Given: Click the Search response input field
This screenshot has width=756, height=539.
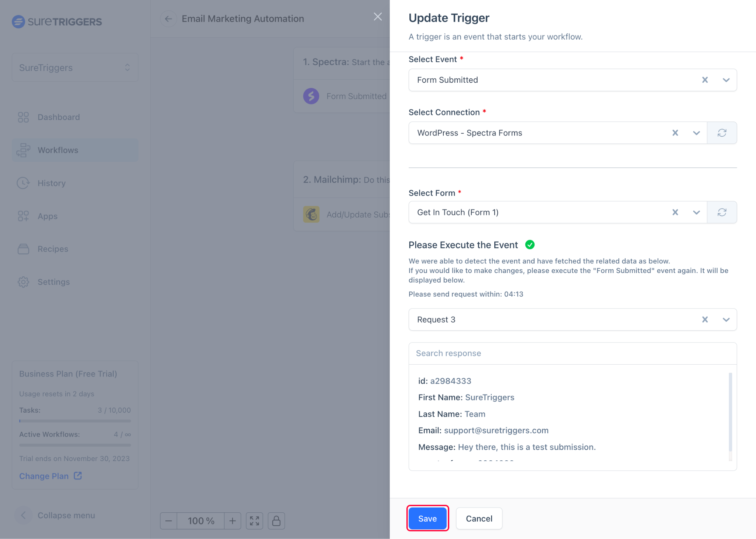Looking at the screenshot, I should click(573, 353).
